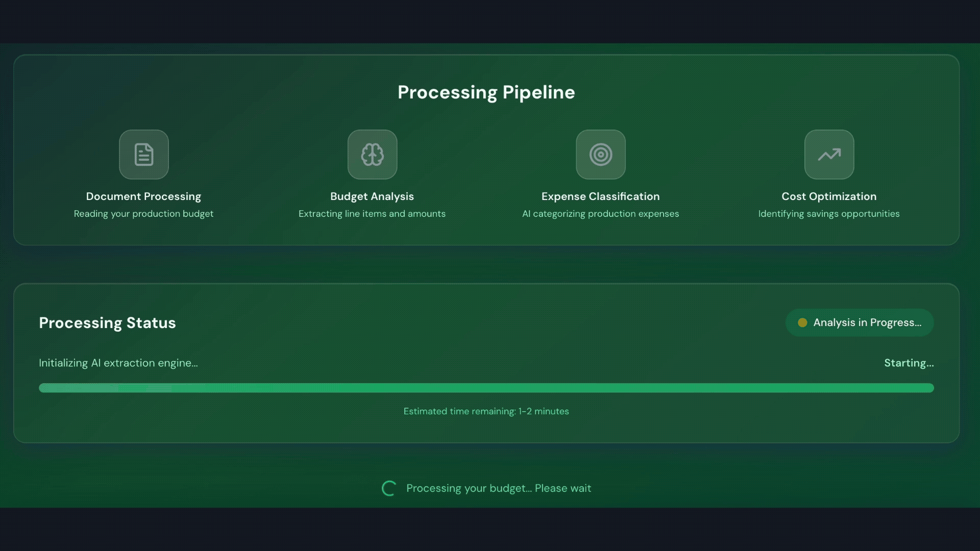Click 'Processing your budget... Please wait' message
The height and width of the screenshot is (551, 980).
498,488
